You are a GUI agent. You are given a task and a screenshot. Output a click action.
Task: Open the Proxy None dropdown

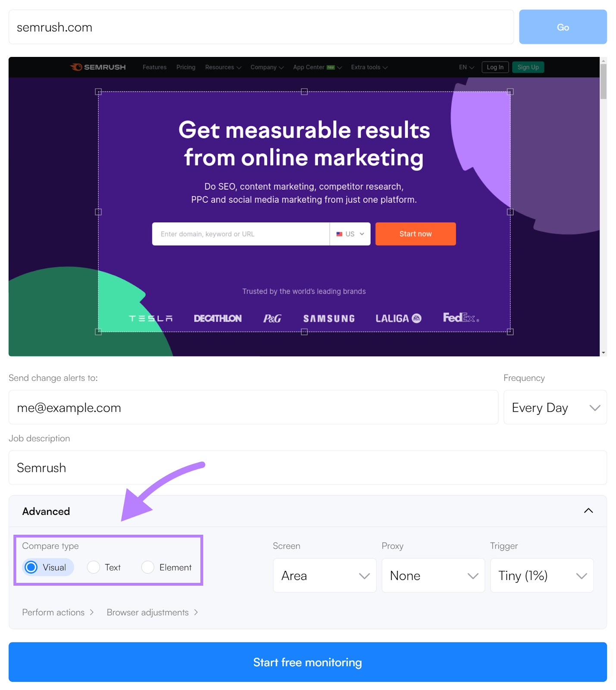click(433, 575)
